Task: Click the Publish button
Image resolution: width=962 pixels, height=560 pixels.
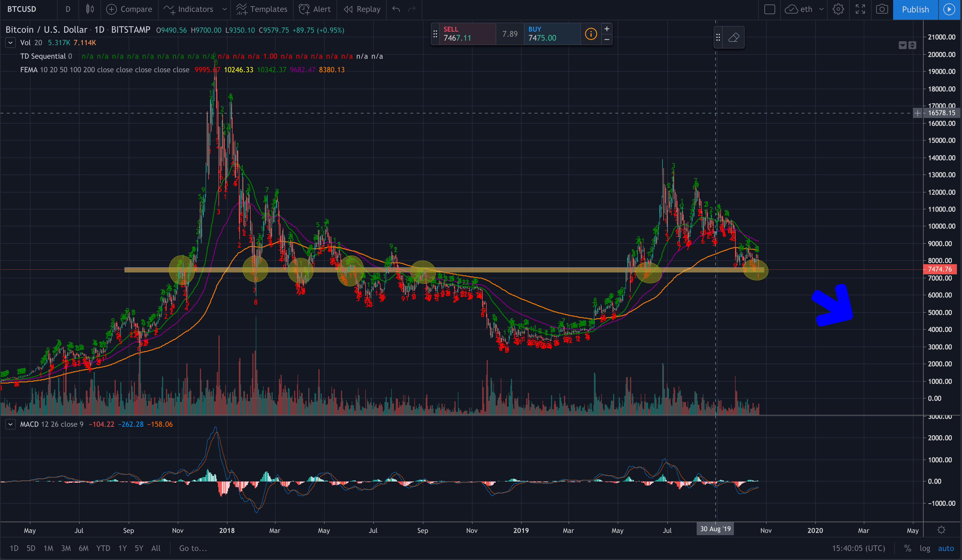Action: (915, 10)
